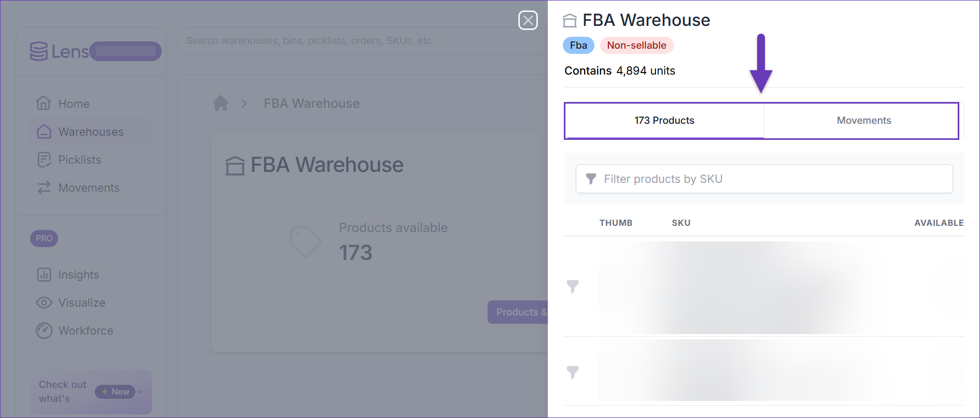Click first product row filter icon
Viewport: 980px width, 418px height.
pyautogui.click(x=573, y=286)
